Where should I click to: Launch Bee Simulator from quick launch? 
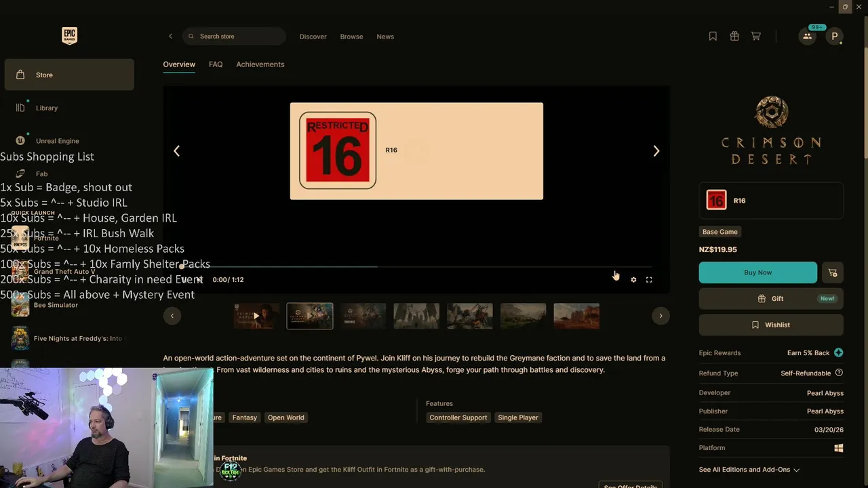click(56, 305)
